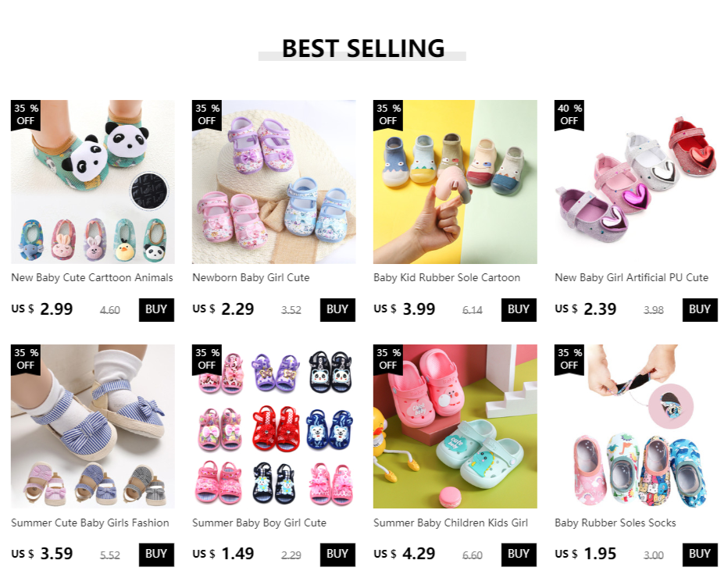Open the Newborn Baby Girl Cute product title
The width and height of the screenshot is (728, 585).
click(x=251, y=277)
